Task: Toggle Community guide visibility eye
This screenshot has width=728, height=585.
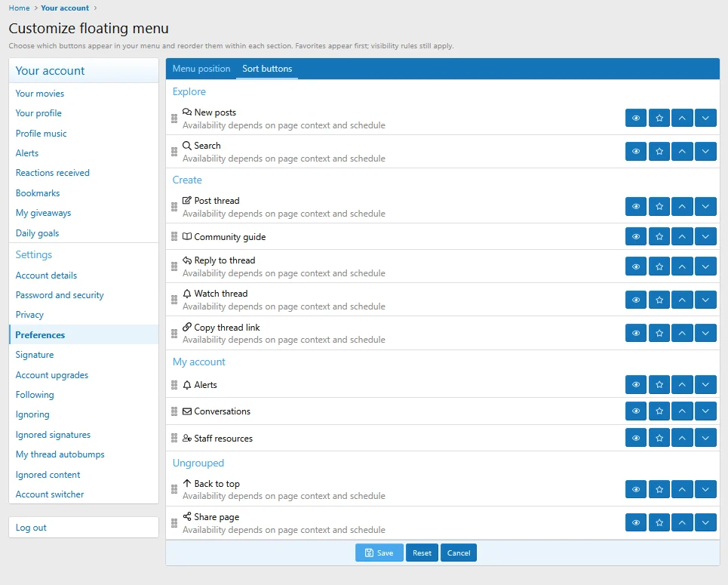Action: [636, 236]
